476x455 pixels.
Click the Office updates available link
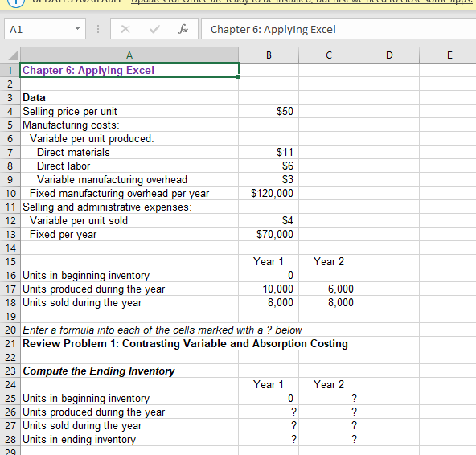tap(302, 2)
